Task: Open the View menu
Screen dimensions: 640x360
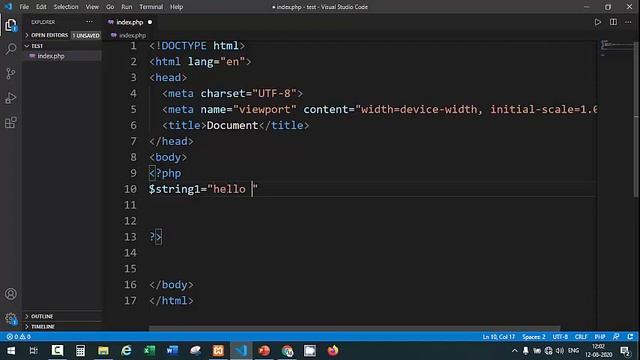Action: 92,7
